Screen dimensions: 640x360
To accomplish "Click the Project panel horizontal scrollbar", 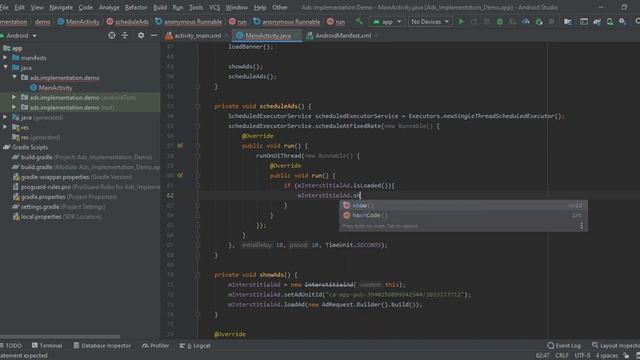I will (60, 337).
